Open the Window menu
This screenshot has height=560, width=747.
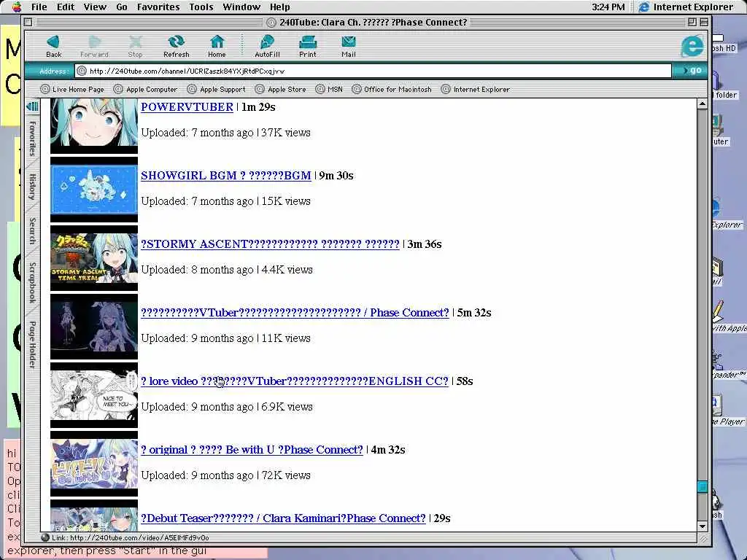point(241,7)
